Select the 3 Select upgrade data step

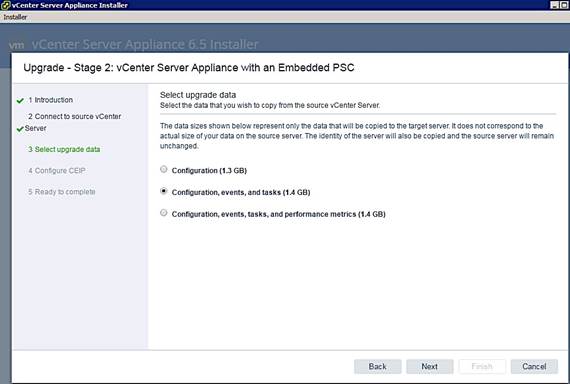(64, 149)
